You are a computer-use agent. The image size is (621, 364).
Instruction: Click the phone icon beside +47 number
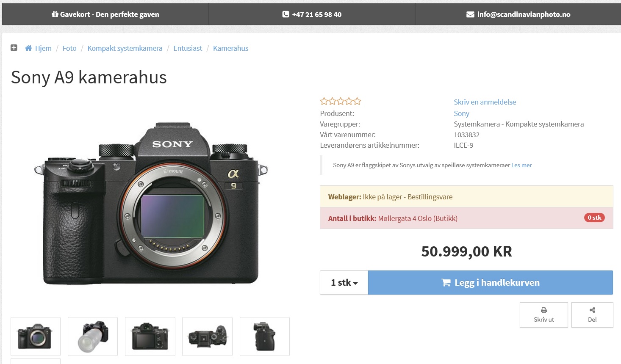click(286, 14)
